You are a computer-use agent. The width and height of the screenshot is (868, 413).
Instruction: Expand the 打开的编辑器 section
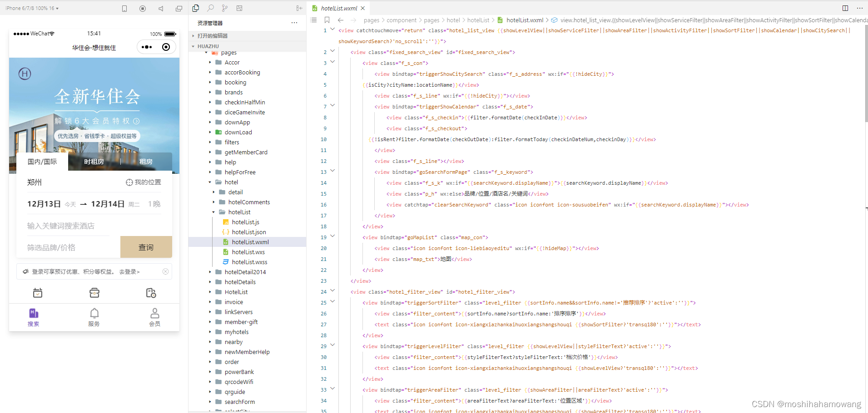[248, 36]
